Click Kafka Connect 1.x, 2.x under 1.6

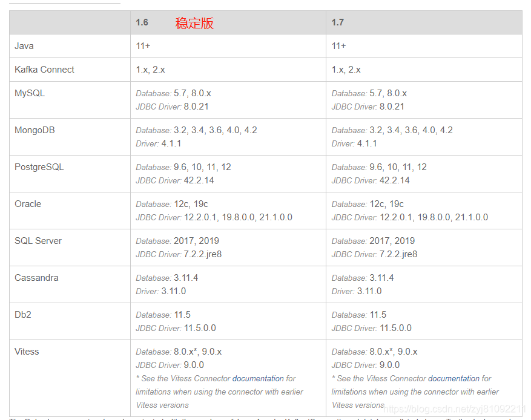150,70
